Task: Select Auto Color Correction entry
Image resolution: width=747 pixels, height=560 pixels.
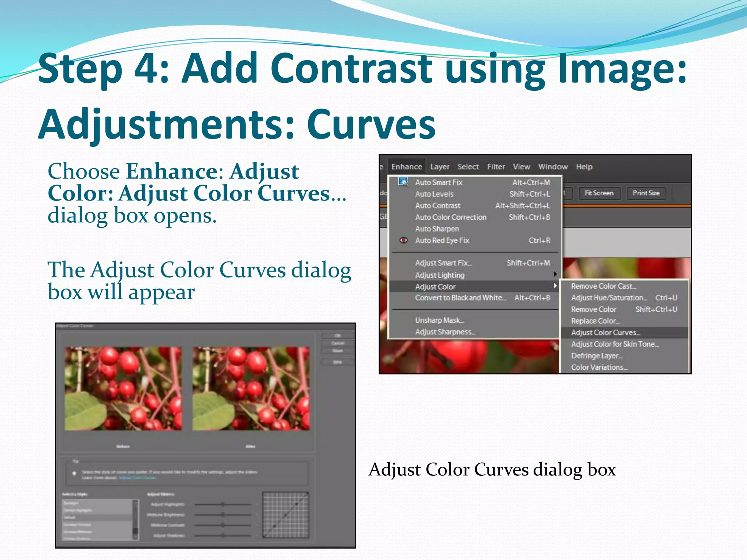Action: coord(474,217)
